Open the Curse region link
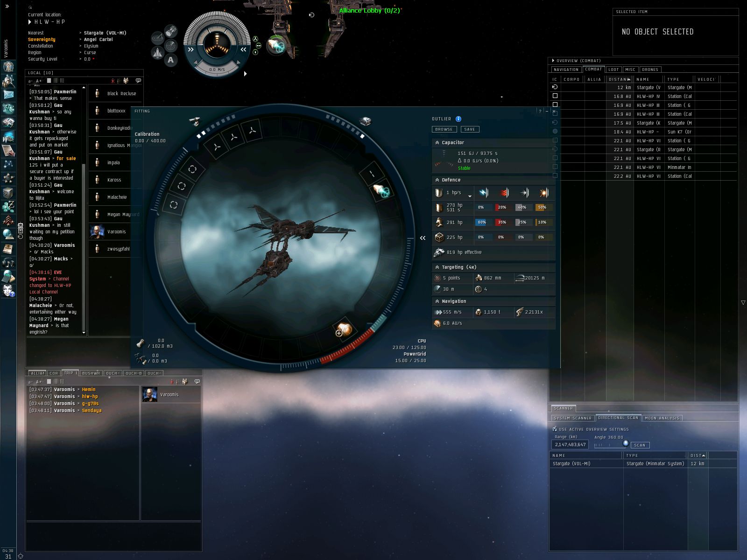This screenshot has width=747, height=560. [90, 53]
